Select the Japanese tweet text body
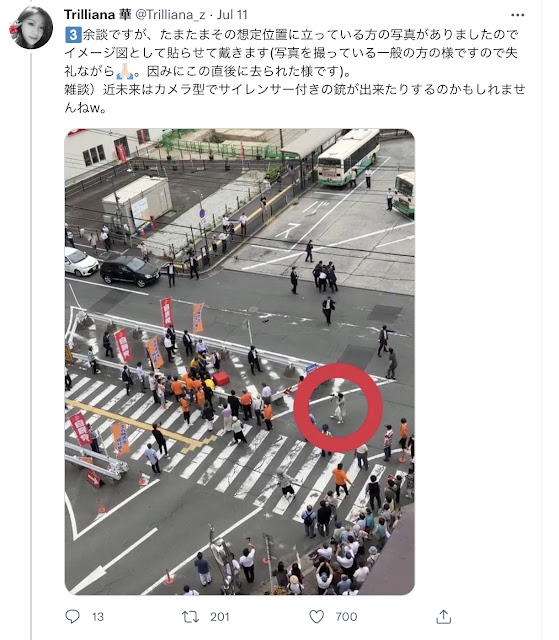The height and width of the screenshot is (640, 559). point(295,71)
